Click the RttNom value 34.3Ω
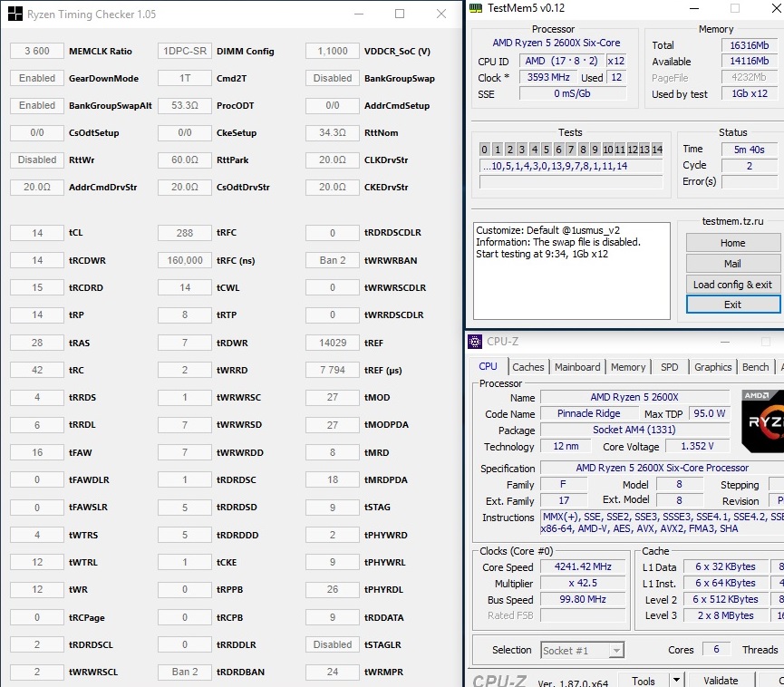Image resolution: width=784 pixels, height=687 pixels. pos(333,133)
